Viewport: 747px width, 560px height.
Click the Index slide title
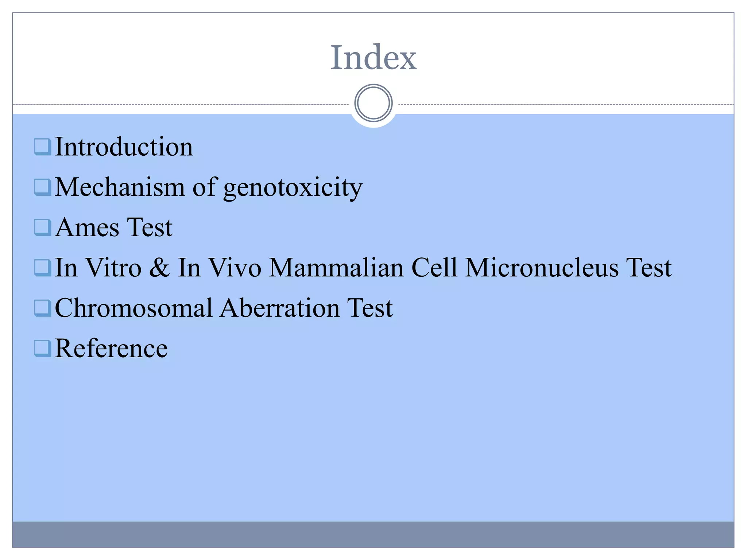click(x=373, y=57)
